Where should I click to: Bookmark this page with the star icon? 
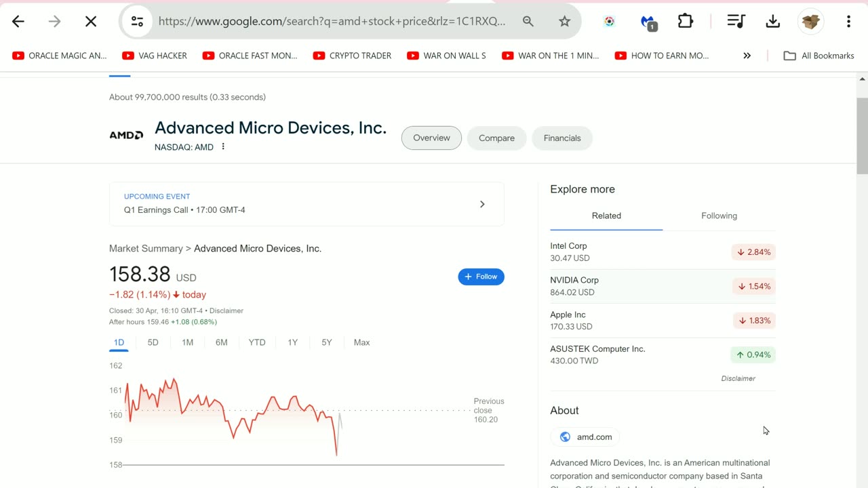coord(564,22)
